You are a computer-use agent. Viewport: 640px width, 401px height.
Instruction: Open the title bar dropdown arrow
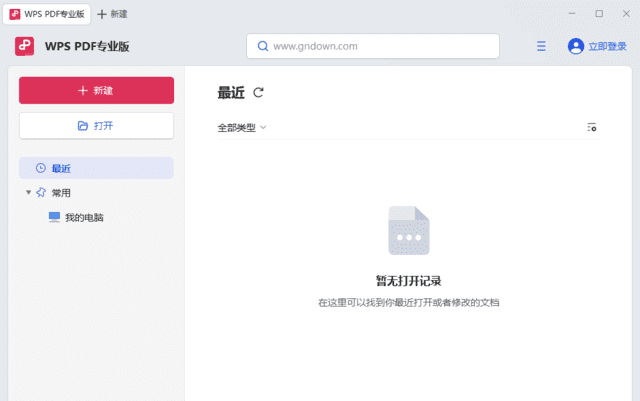coord(570,14)
